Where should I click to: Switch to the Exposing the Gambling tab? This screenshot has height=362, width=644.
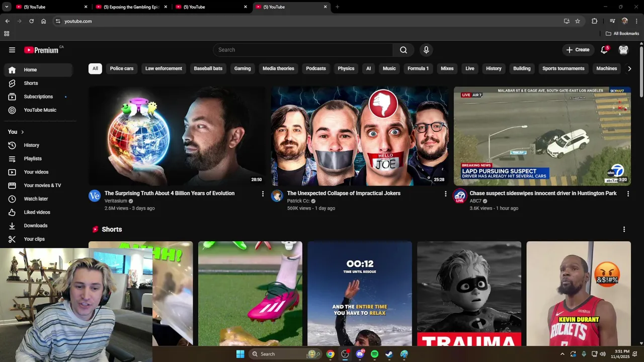pos(131,7)
